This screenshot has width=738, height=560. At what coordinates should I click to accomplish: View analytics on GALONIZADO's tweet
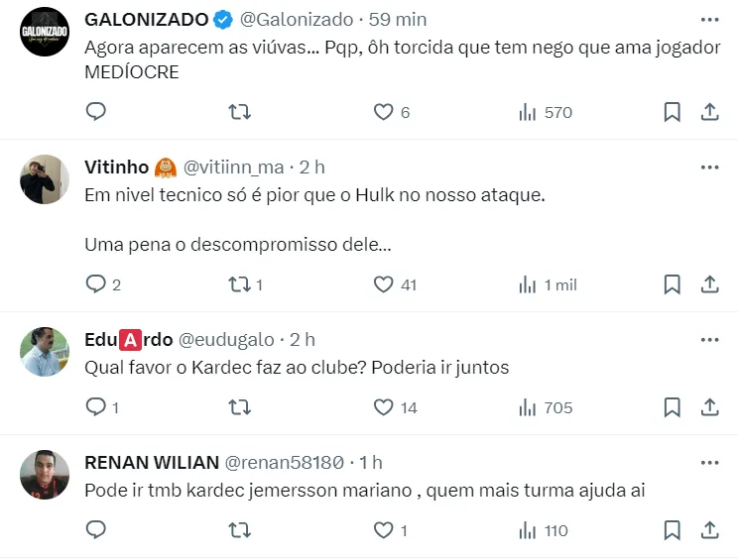(546, 112)
